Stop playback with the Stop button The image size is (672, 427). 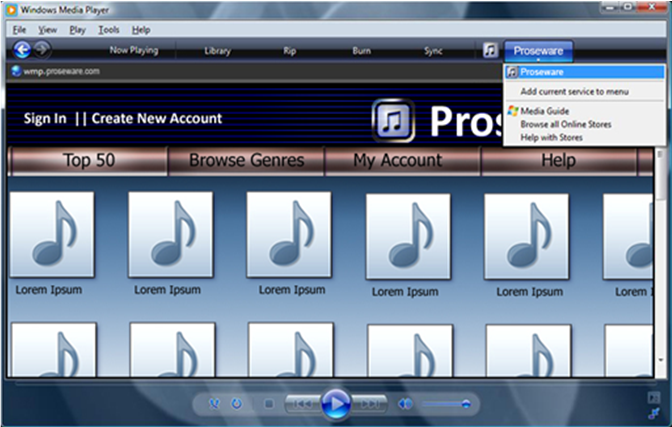(269, 404)
